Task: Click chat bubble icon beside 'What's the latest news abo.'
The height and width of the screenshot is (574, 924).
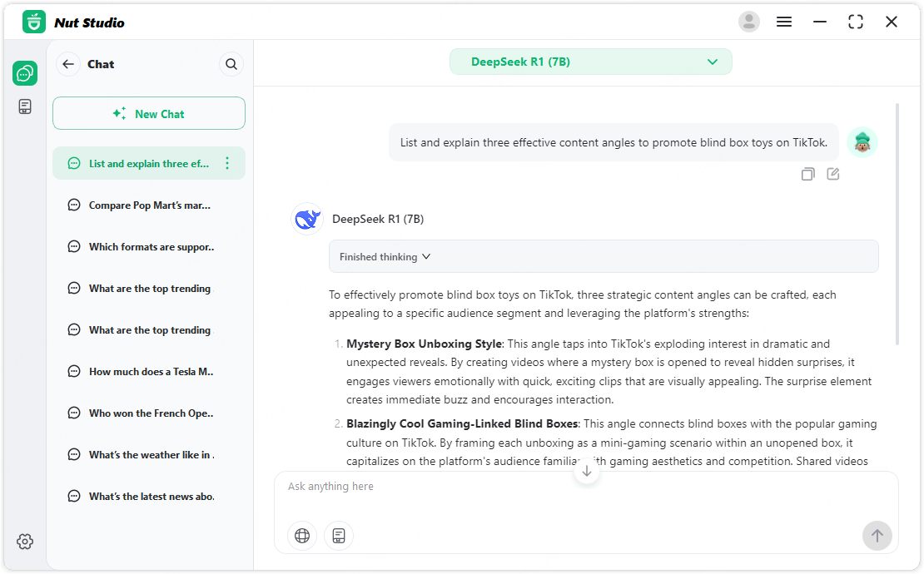Action: tap(73, 497)
